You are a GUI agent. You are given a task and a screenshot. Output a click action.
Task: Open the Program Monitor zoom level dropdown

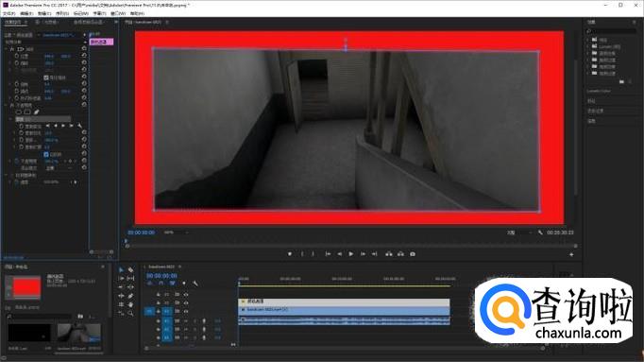176,233
